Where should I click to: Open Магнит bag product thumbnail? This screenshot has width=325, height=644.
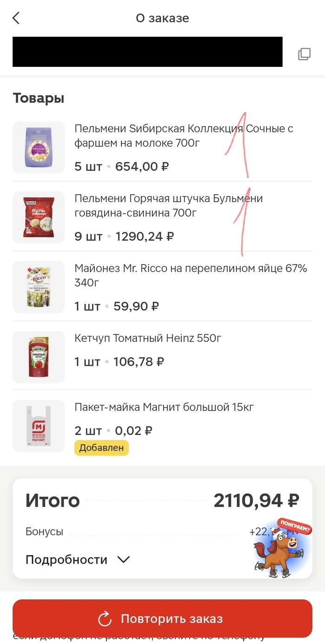[39, 426]
